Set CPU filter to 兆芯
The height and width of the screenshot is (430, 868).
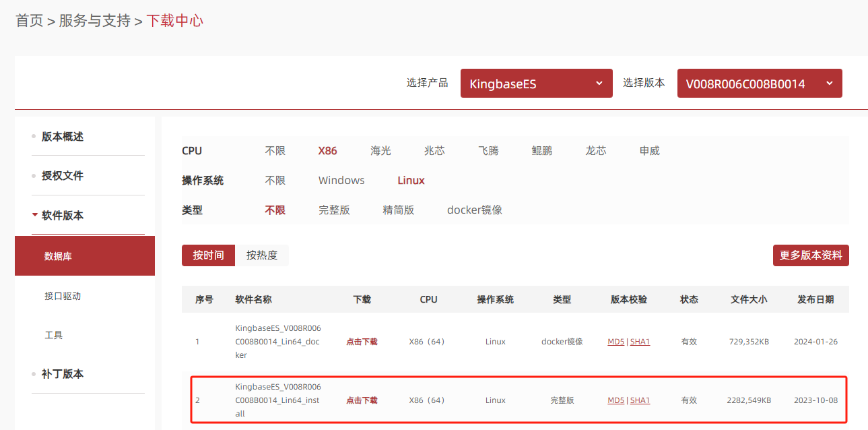[434, 151]
